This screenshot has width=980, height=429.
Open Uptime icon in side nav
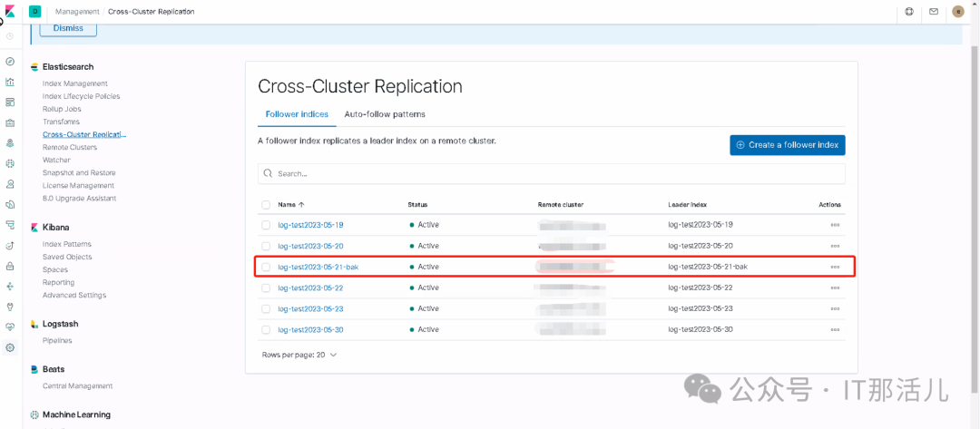(10, 246)
